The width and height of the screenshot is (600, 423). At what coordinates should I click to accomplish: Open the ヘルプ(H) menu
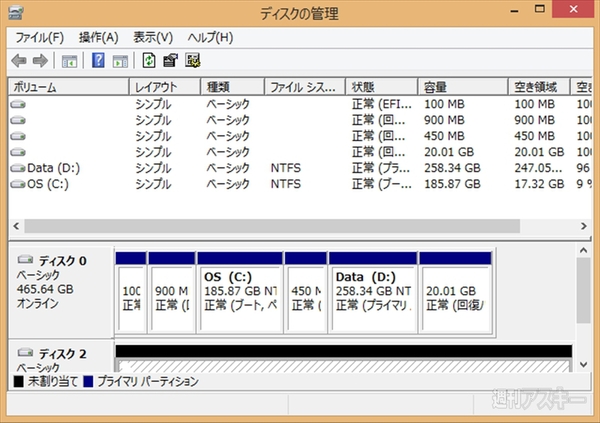pyautogui.click(x=210, y=38)
